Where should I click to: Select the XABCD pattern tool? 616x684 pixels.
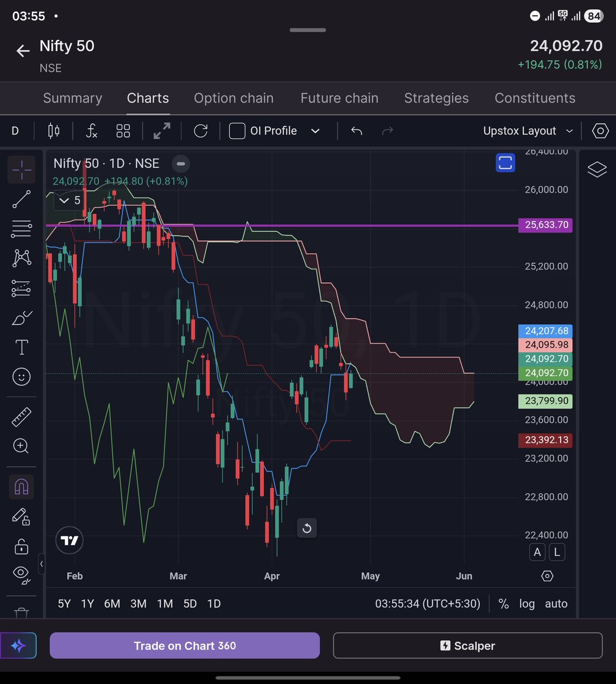pyautogui.click(x=21, y=258)
